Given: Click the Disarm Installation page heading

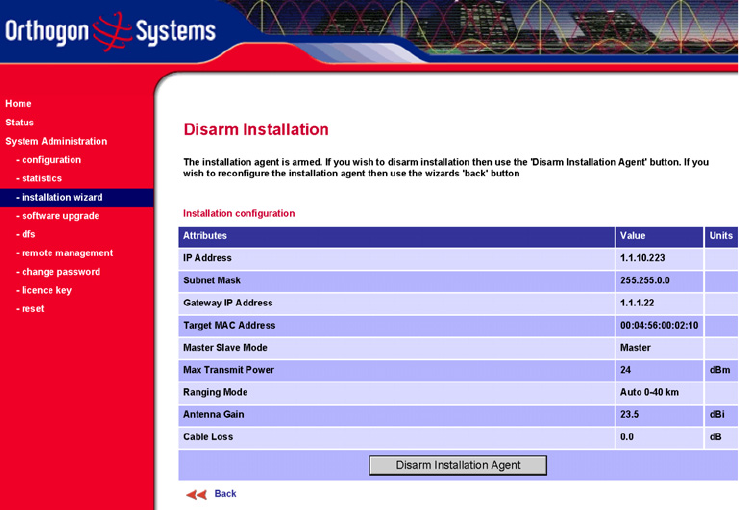Looking at the screenshot, I should pyautogui.click(x=256, y=130).
